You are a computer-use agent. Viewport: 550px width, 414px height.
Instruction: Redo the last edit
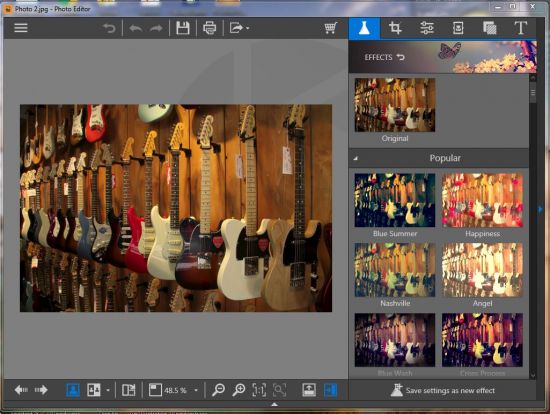coord(156,28)
